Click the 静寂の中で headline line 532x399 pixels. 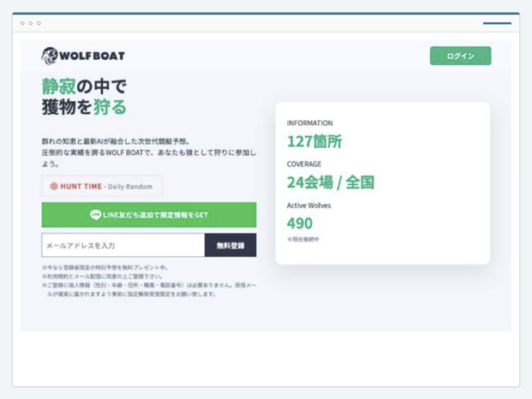pos(84,86)
